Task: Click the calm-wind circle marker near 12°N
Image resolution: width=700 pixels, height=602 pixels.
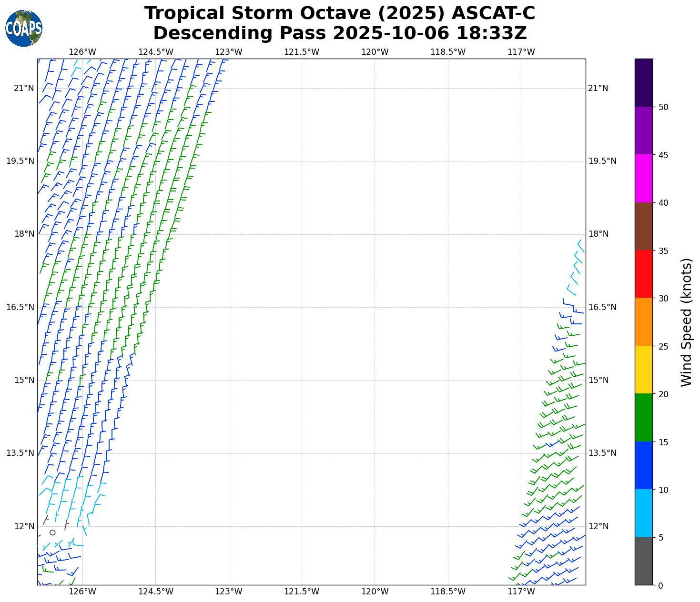Action: [x=52, y=532]
